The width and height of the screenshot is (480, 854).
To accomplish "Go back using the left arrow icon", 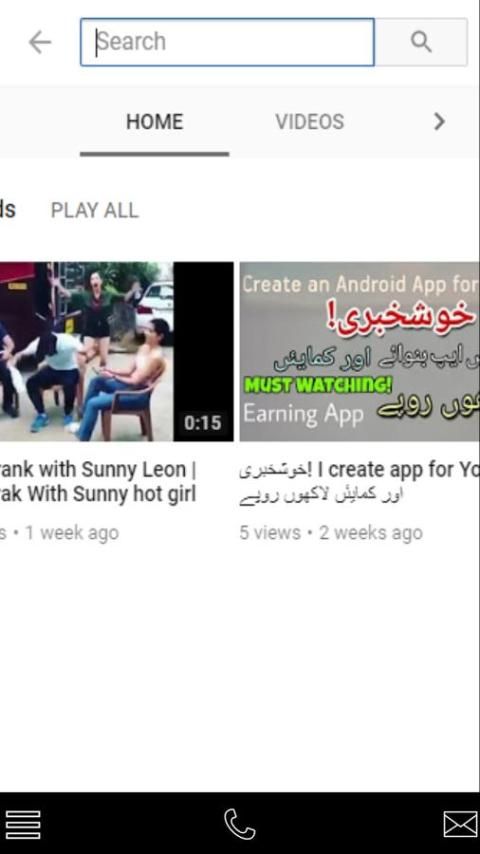I will pyautogui.click(x=40, y=42).
